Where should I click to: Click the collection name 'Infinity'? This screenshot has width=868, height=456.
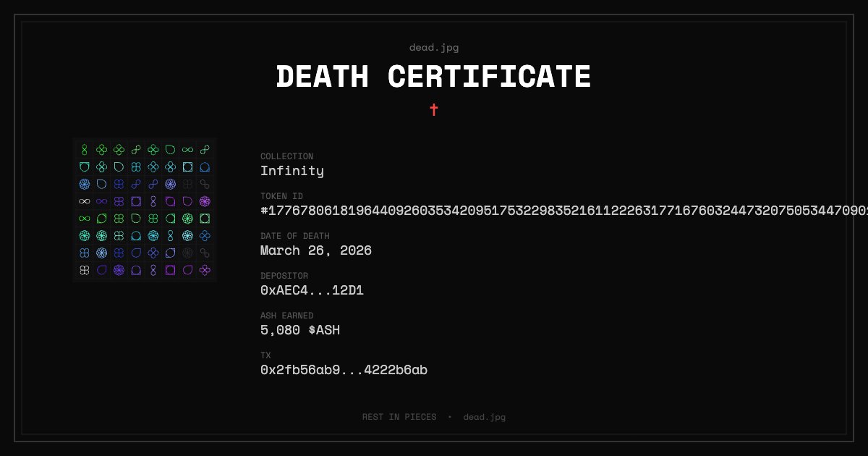coord(292,171)
